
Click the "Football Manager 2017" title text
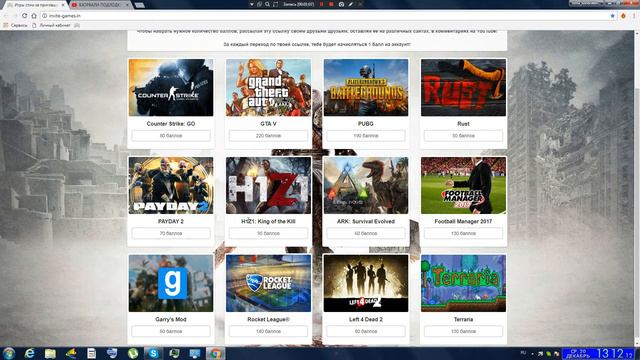point(463,221)
